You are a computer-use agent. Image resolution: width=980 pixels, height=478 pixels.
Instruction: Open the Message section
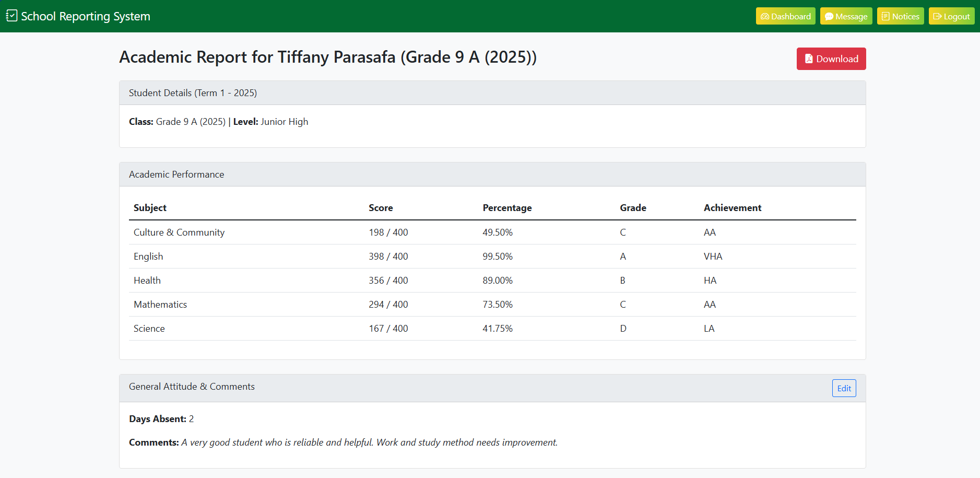point(846,16)
